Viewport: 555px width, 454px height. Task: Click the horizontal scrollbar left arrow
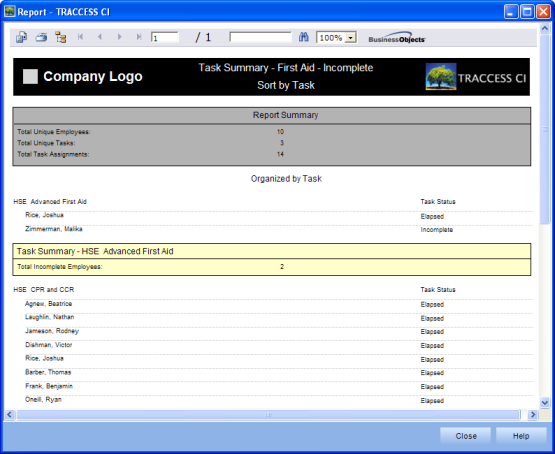10,414
